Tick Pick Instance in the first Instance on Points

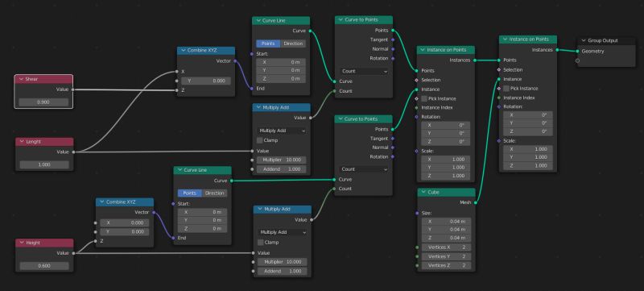click(424, 98)
